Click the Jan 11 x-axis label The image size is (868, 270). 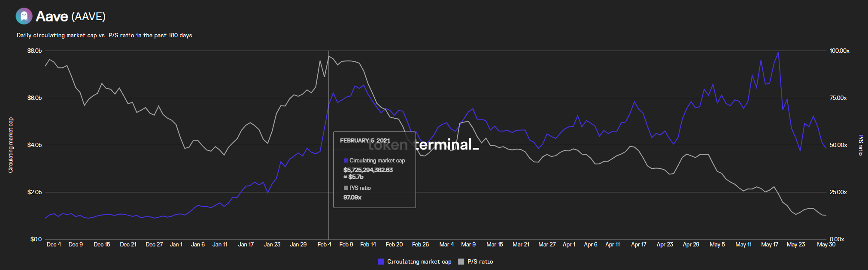(220, 244)
